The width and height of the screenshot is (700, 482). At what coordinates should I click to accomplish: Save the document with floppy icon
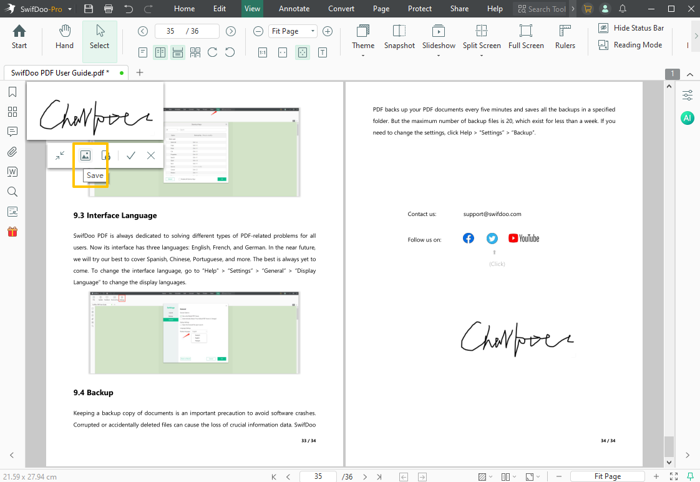tap(88, 8)
